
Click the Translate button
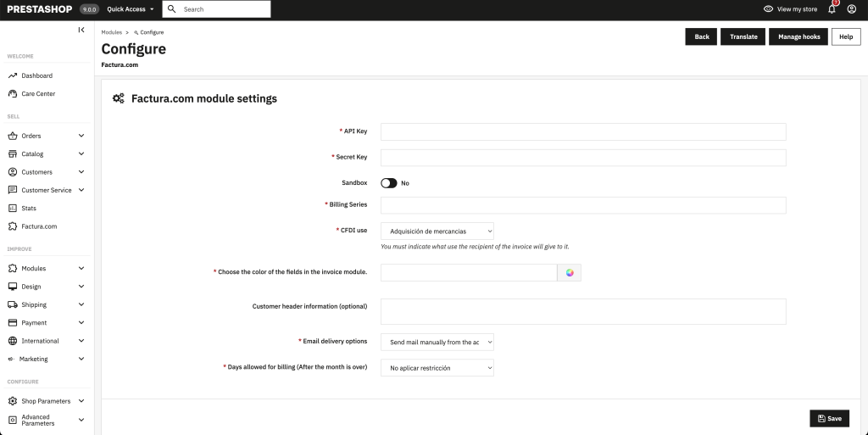[x=743, y=36]
